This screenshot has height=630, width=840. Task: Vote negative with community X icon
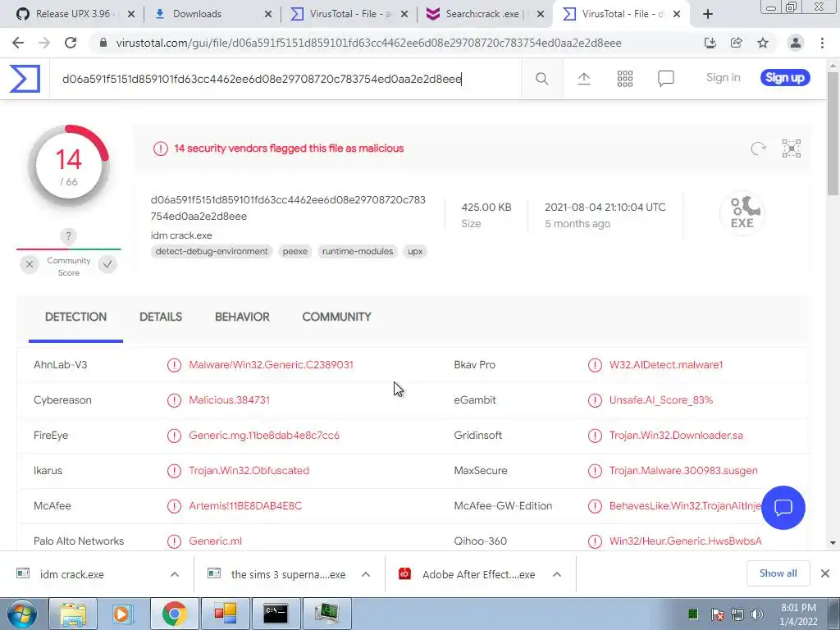pyautogui.click(x=30, y=264)
